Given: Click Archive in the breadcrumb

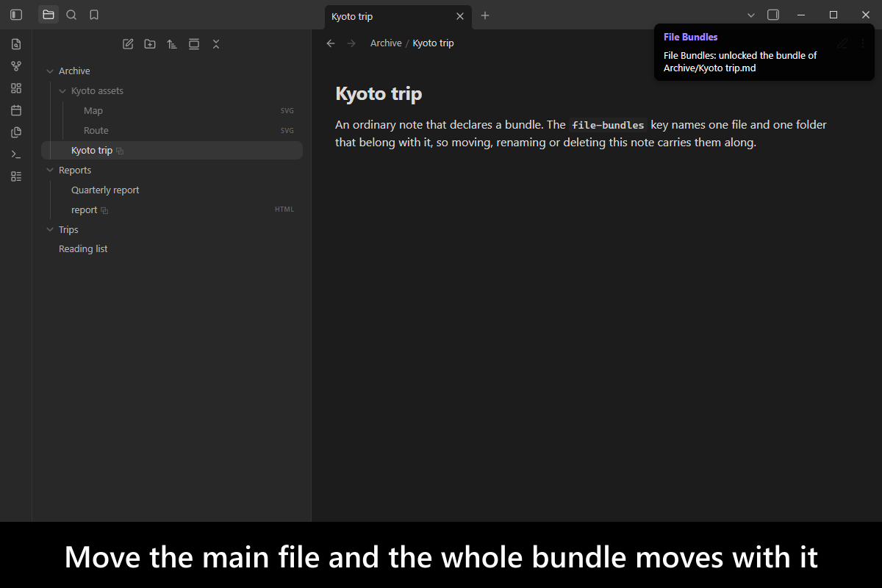Looking at the screenshot, I should (386, 43).
